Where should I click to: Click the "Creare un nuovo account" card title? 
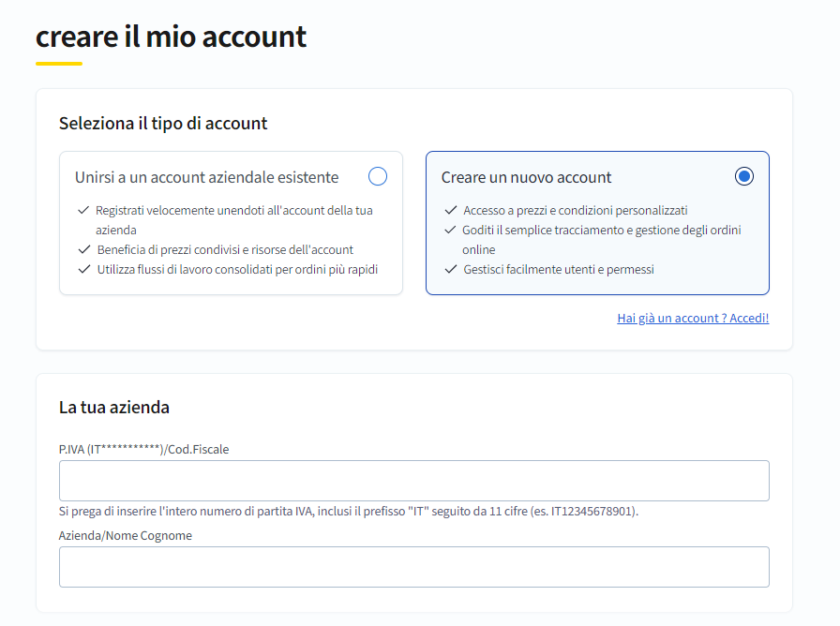[x=526, y=177]
